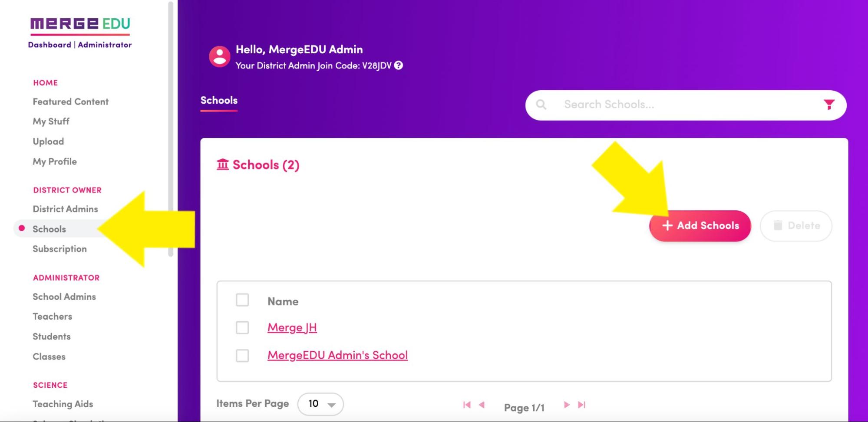The height and width of the screenshot is (422, 868).
Task: Open the filter funnel icon
Action: coord(829,105)
